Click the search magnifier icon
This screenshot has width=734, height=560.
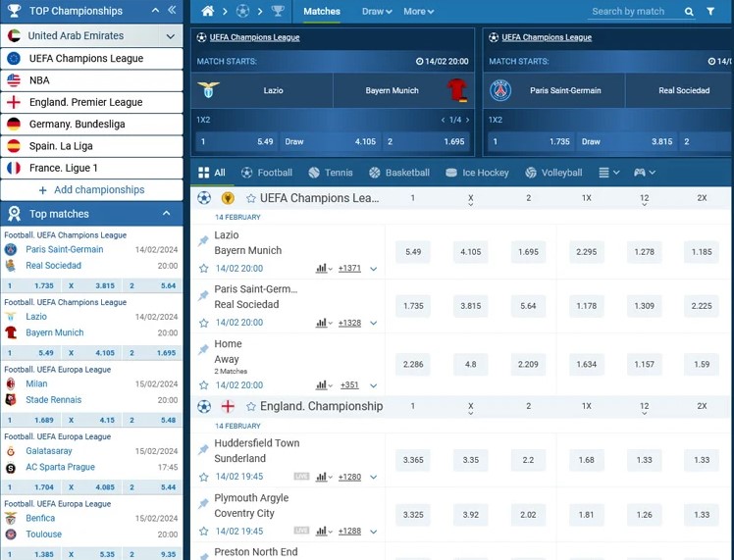point(689,12)
